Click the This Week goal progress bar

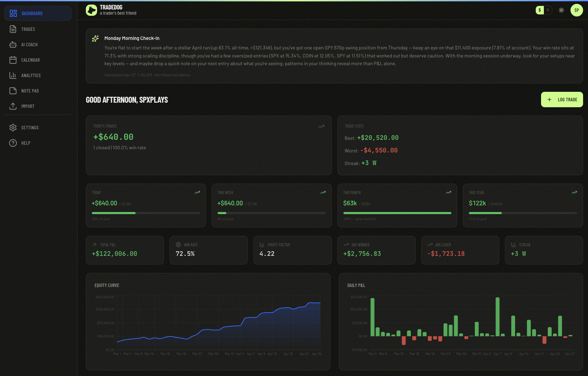pyautogui.click(x=272, y=213)
